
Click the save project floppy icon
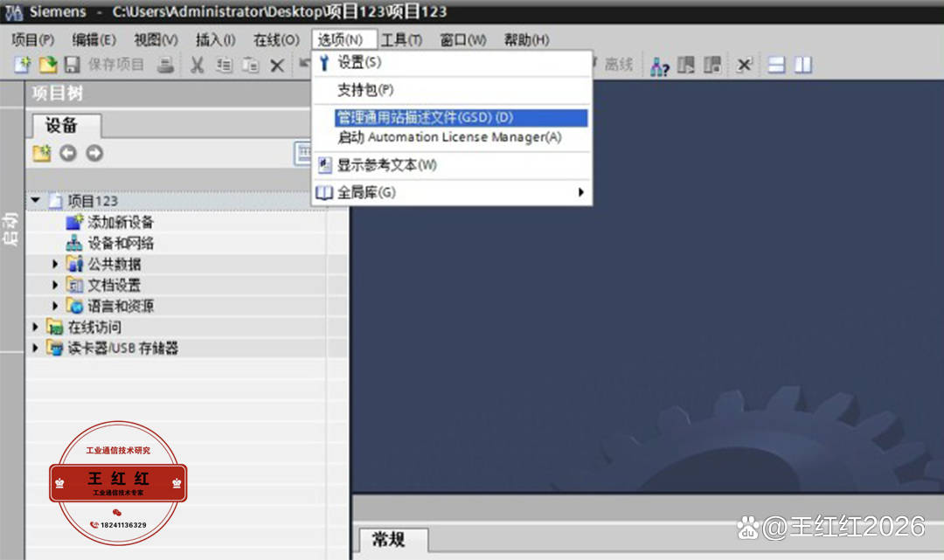73,65
